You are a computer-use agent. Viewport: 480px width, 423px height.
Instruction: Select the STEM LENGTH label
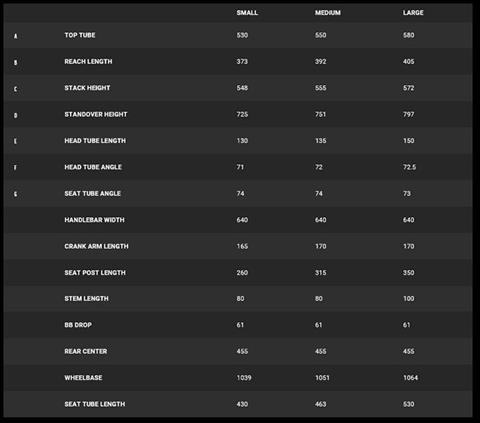(86, 298)
